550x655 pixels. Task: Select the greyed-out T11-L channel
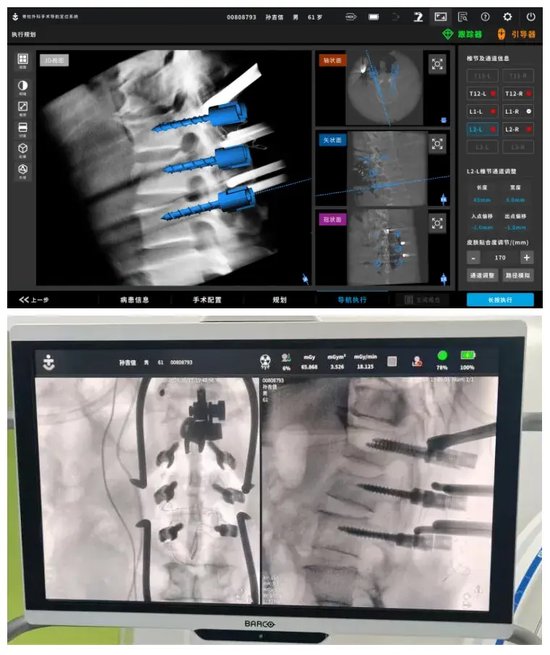tap(482, 76)
